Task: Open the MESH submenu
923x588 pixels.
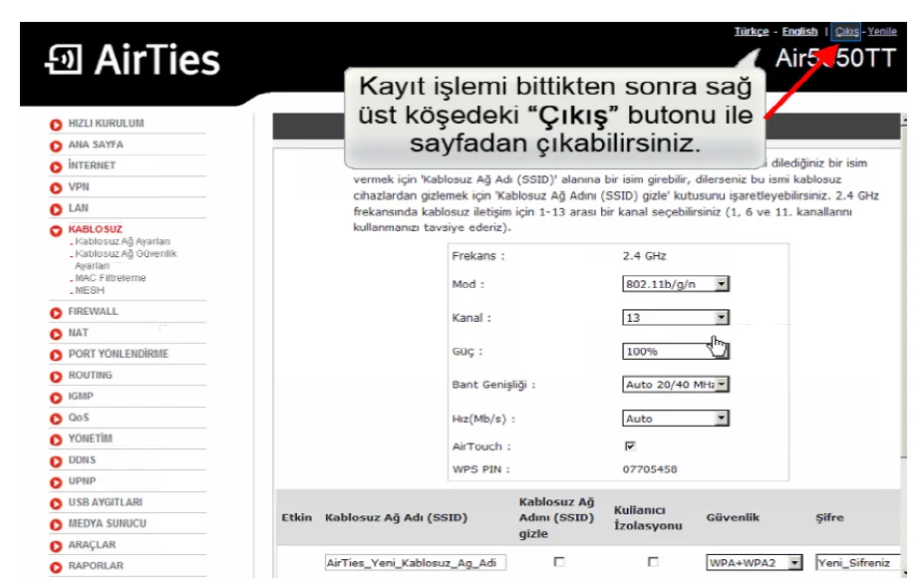Action: [90, 290]
